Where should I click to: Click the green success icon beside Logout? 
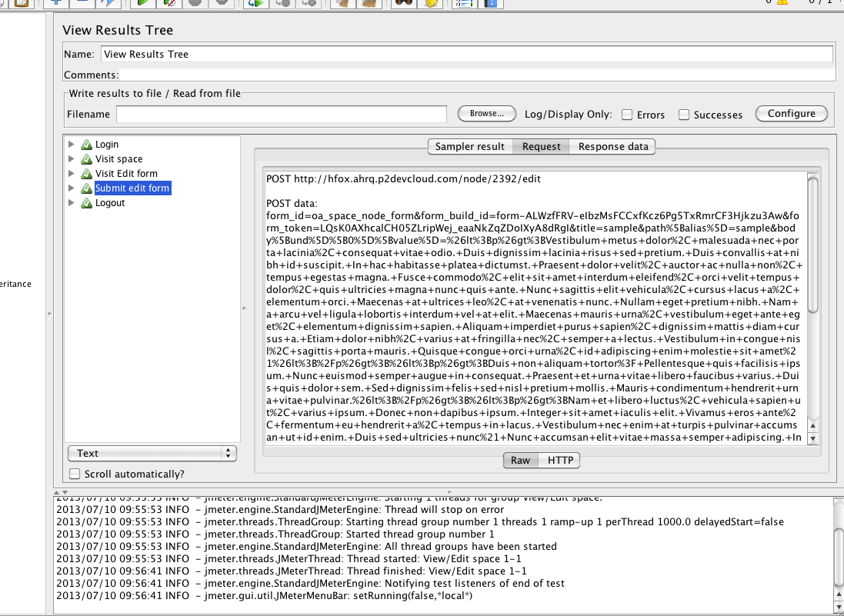pos(86,203)
